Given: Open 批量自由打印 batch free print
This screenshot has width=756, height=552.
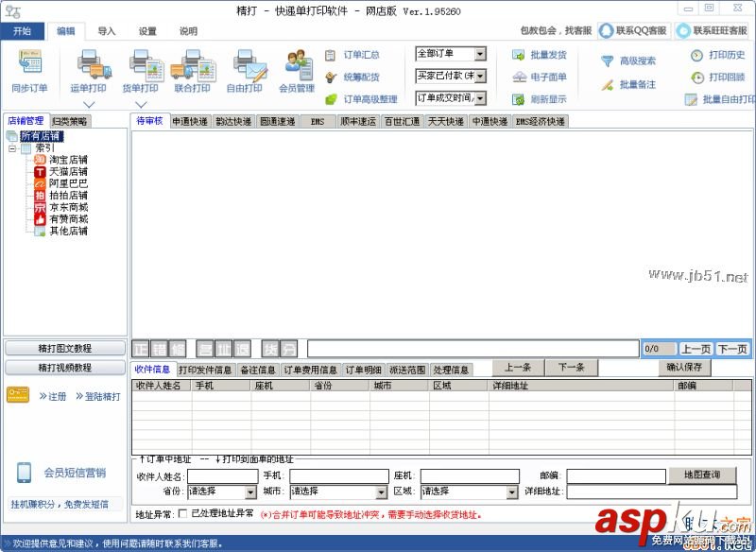Looking at the screenshot, I should 720,99.
